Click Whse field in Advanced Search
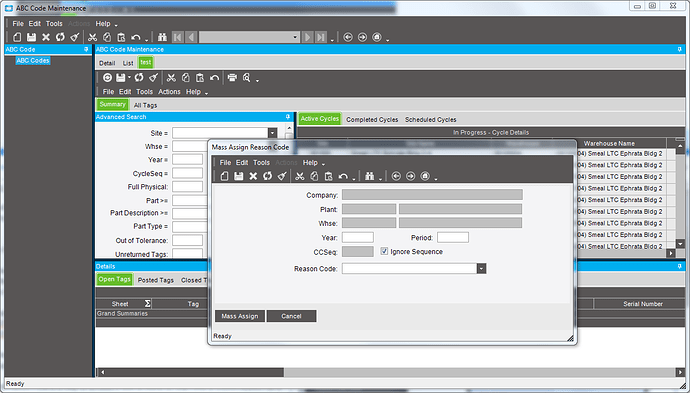Viewport: 690px width, 393px height. tap(190, 146)
